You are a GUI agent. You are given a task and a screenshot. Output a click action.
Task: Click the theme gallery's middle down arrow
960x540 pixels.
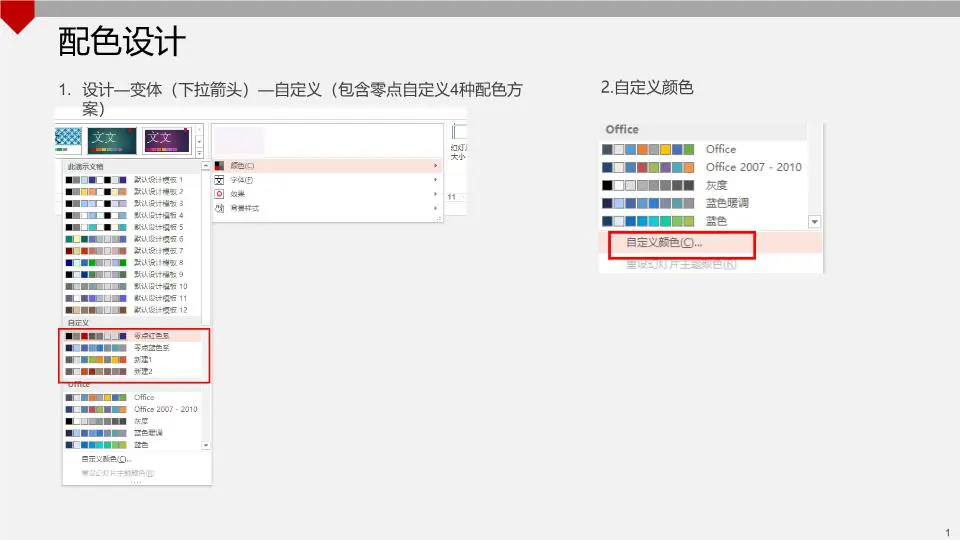[x=199, y=142]
